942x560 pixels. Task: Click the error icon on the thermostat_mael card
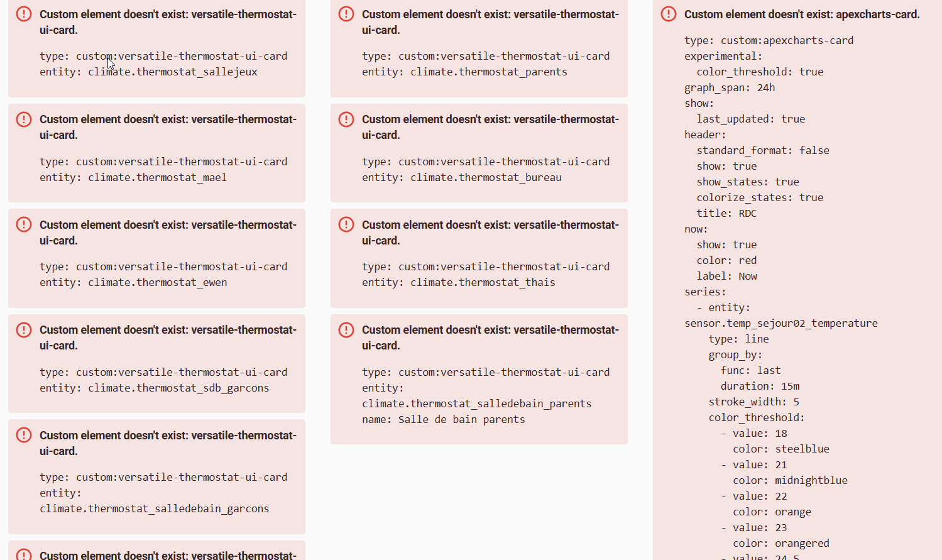point(24,119)
